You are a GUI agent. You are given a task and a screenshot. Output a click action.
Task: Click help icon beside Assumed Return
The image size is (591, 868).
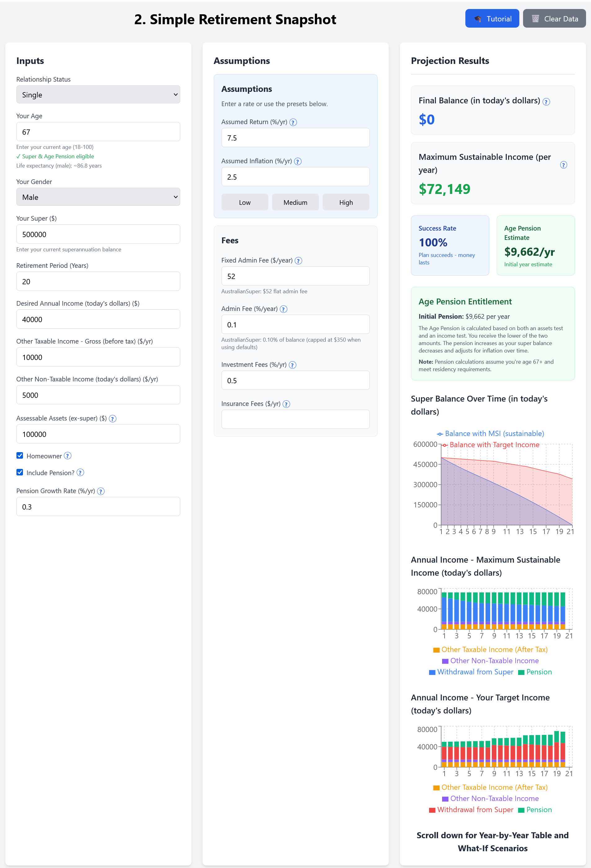(x=293, y=122)
